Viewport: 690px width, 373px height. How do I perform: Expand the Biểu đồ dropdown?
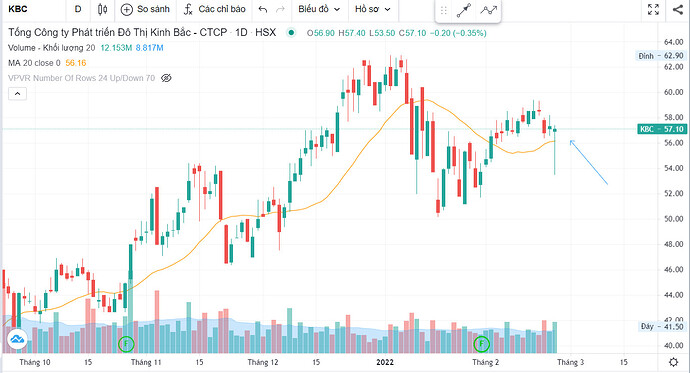(319, 9)
